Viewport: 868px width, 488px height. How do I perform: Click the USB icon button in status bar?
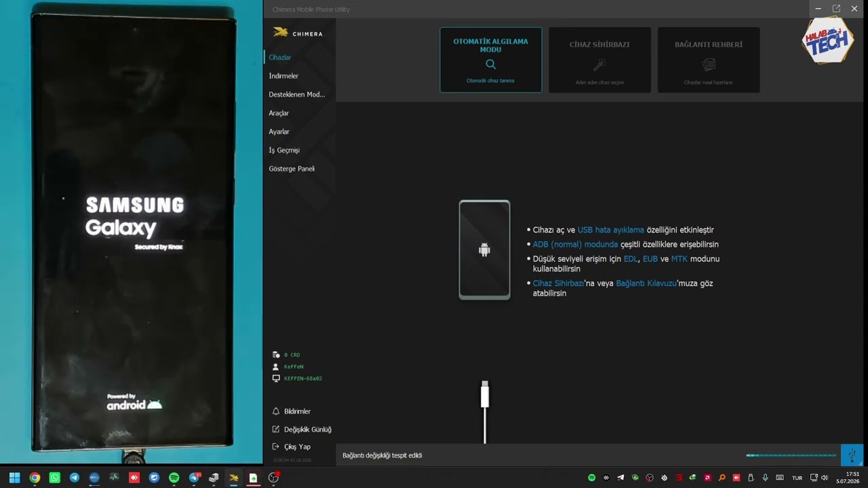(852, 455)
